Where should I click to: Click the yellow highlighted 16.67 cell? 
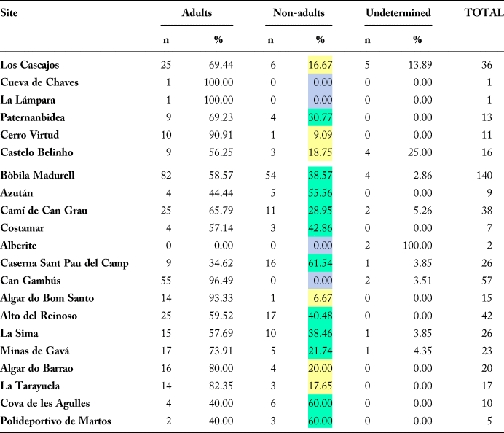coord(320,66)
